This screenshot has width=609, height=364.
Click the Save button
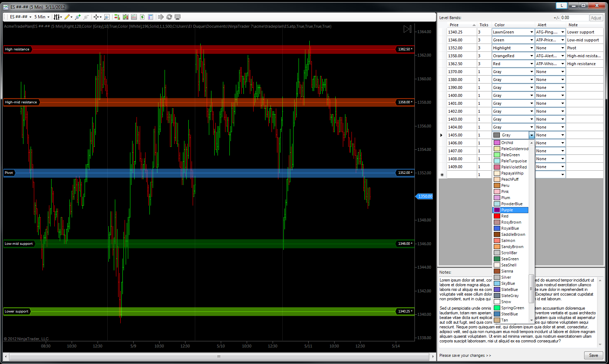pyautogui.click(x=593, y=355)
